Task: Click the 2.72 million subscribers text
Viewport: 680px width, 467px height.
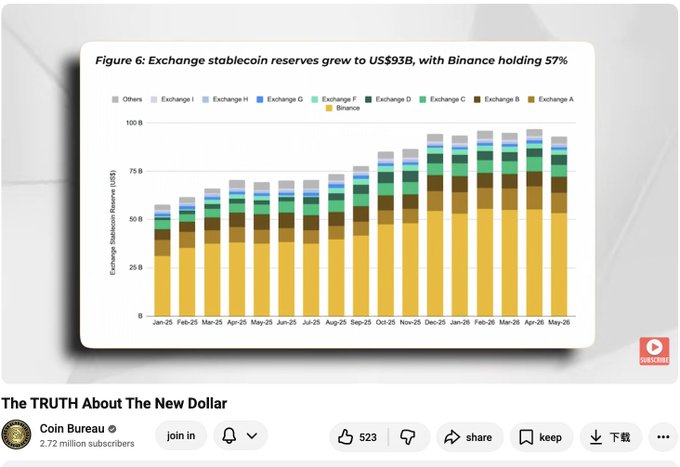Action: (x=87, y=444)
